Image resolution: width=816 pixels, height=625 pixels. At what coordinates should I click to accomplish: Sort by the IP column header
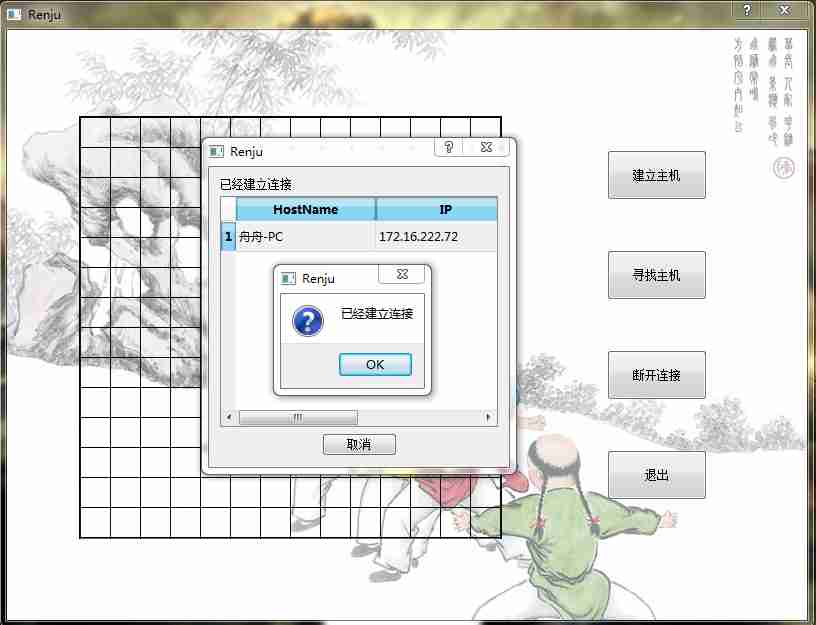click(436, 209)
